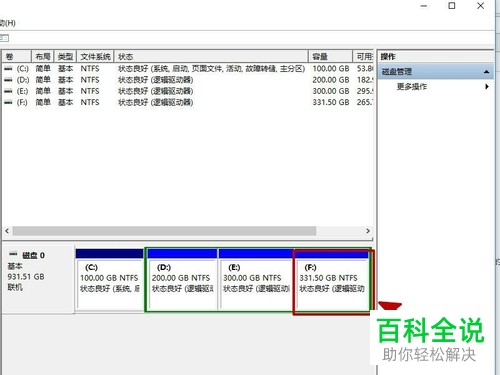Click the horizontal scrollbar thumb
This screenshot has width=500, height=375.
[x=164, y=231]
